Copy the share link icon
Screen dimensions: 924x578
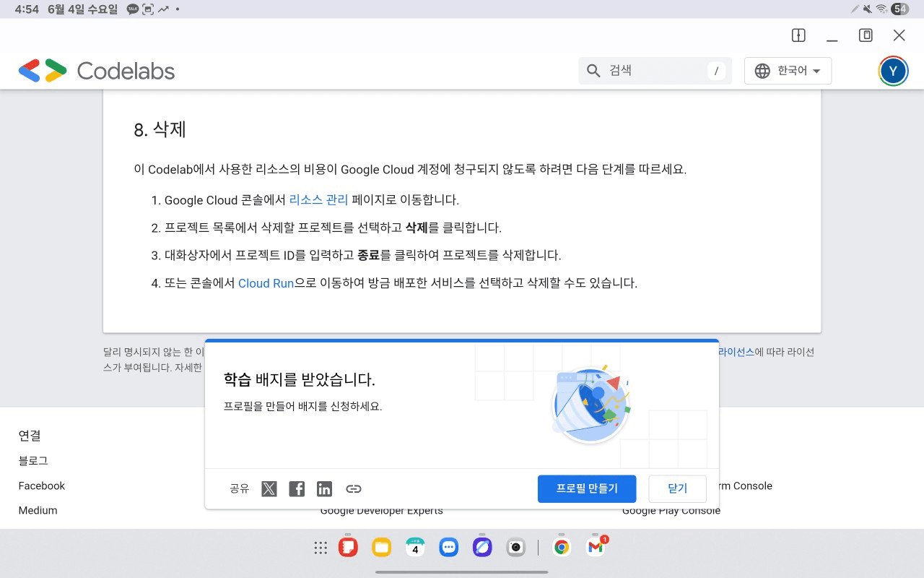tap(353, 489)
